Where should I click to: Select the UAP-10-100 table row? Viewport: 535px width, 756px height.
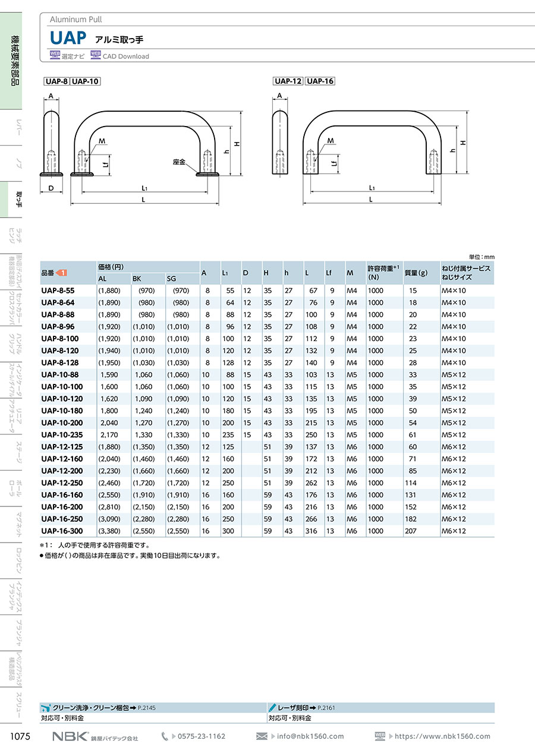tap(267, 387)
